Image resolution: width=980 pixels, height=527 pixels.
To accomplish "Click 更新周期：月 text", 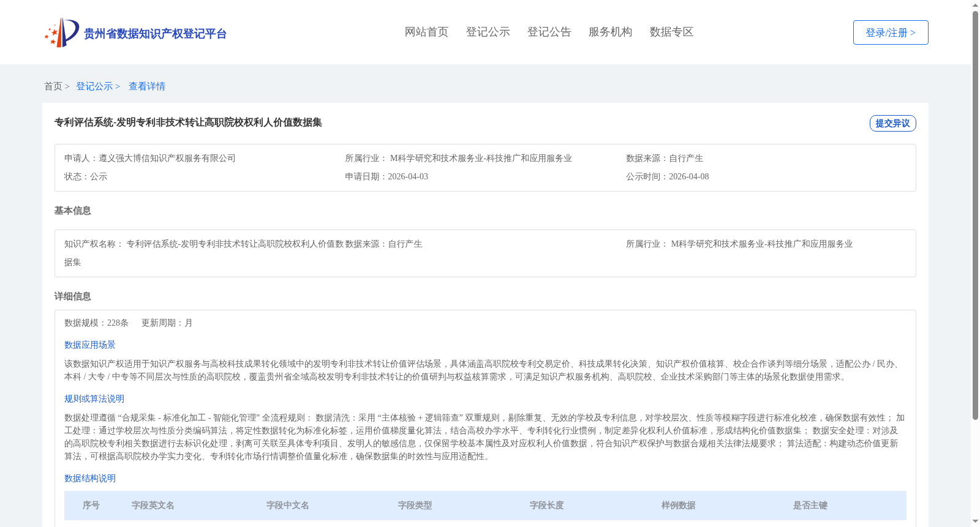I will point(167,323).
